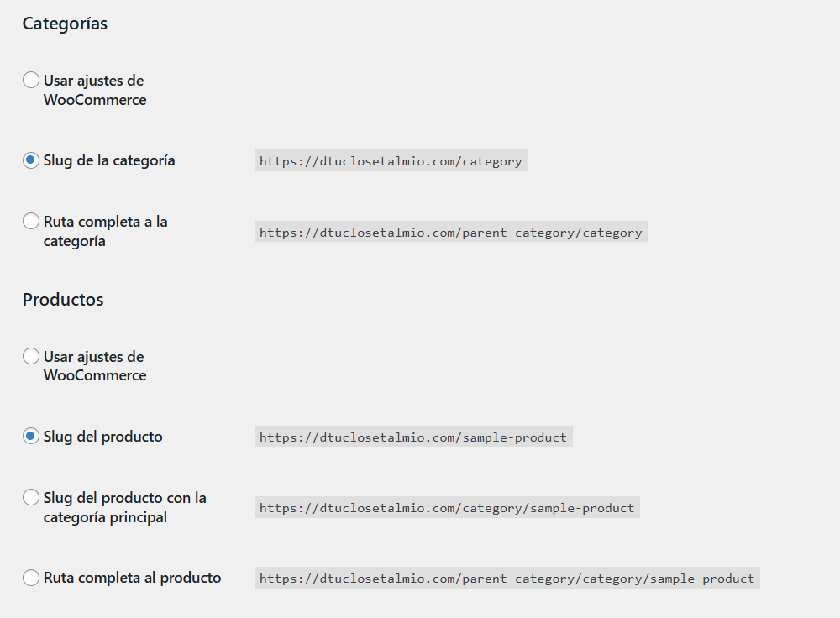The image size is (840, 618).
Task: Select WooCommerce settings radio under Productos
Action: point(31,357)
